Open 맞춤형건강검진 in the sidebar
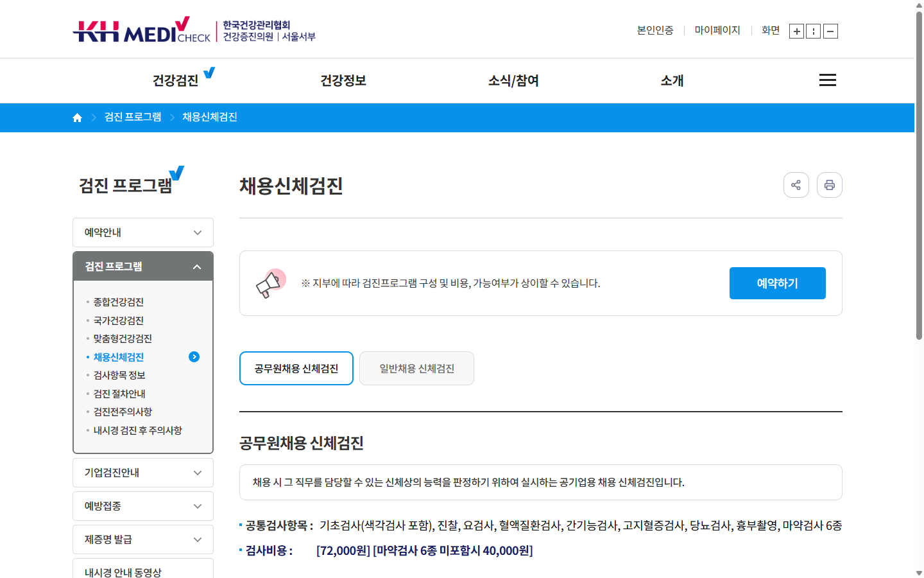This screenshot has width=924, height=578. [x=123, y=338]
